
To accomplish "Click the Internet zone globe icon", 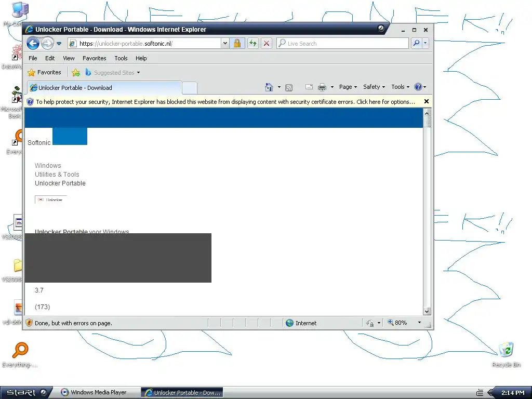I will pos(289,323).
